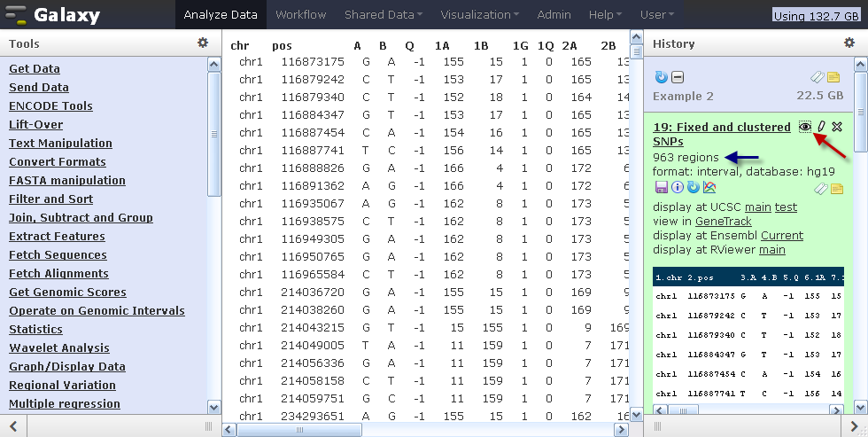Refresh the history with the blue arrow icon
This screenshot has width=868, height=437.
pyautogui.click(x=661, y=77)
